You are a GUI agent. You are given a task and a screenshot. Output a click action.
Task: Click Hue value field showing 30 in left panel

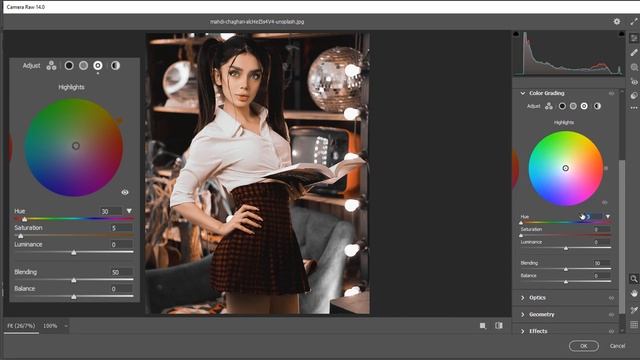click(111, 211)
